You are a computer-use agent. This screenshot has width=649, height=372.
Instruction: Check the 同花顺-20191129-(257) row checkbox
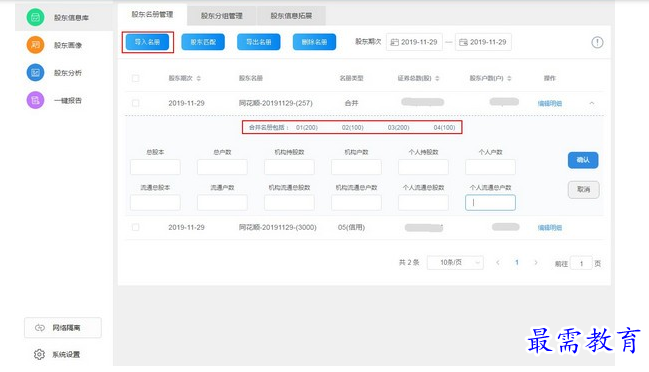pyautogui.click(x=135, y=103)
